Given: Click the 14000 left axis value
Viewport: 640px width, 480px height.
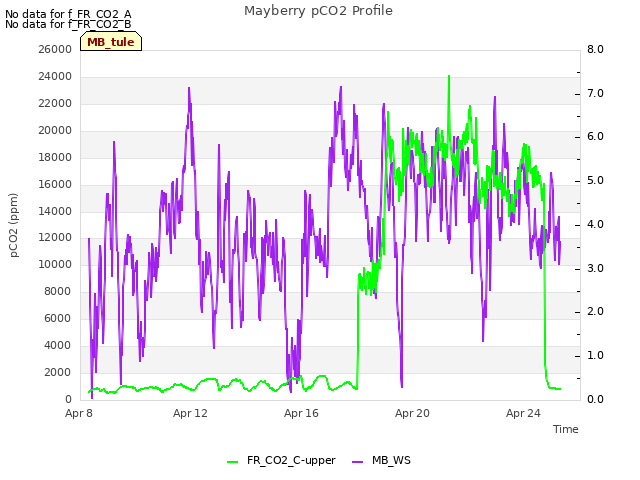Looking at the screenshot, I should tap(55, 211).
